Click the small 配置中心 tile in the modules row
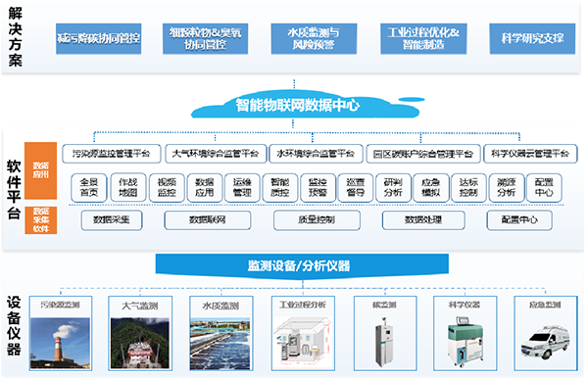 pos(544,188)
